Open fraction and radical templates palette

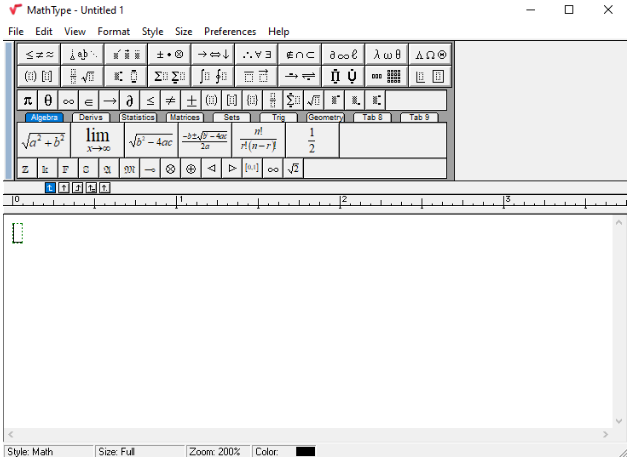(83, 76)
